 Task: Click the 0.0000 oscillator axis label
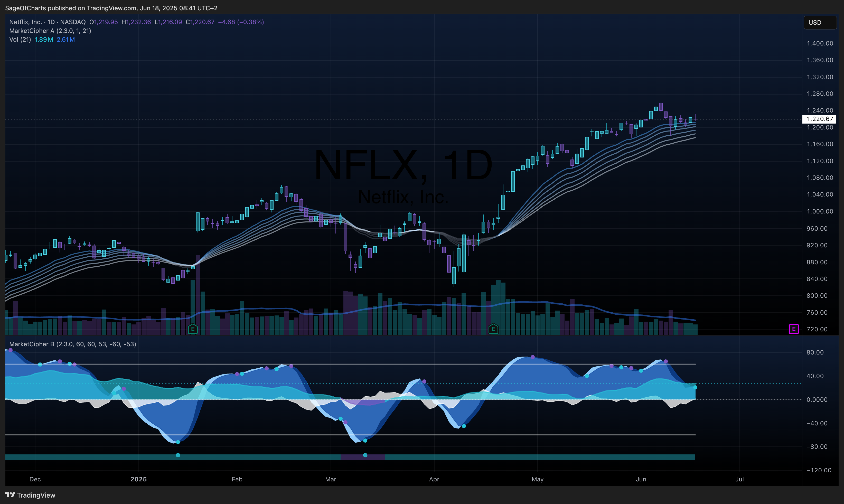tap(817, 400)
